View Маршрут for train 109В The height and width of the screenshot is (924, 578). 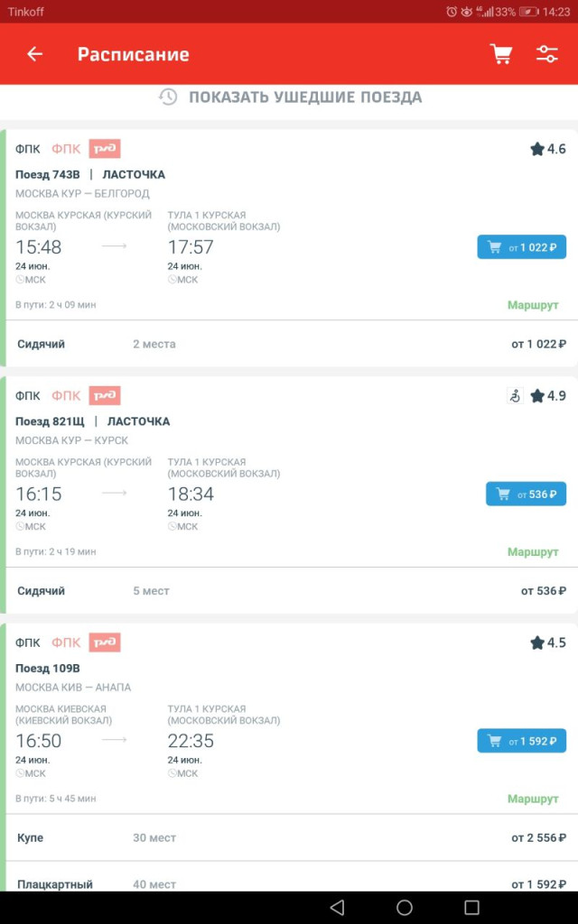click(533, 799)
